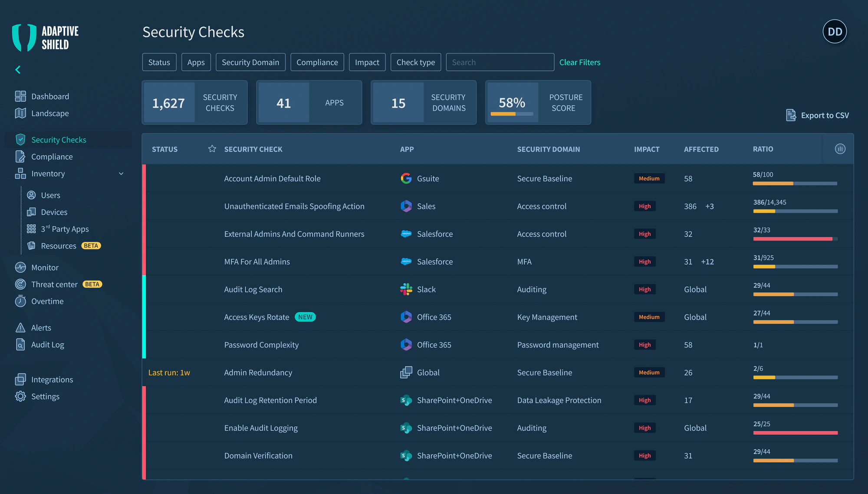The width and height of the screenshot is (868, 494).
Task: Click the 41 Apps summary card
Action: coord(309,102)
